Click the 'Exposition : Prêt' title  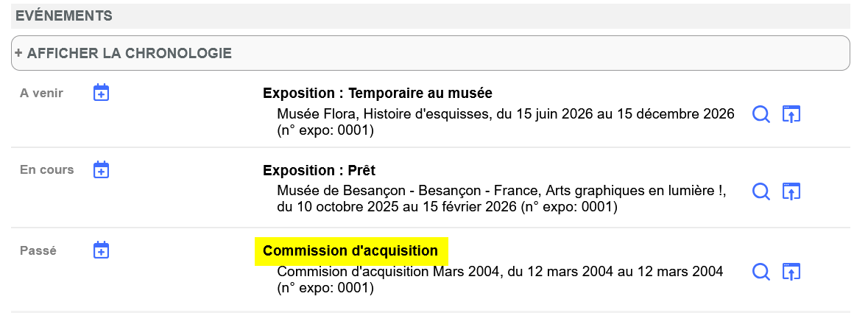(x=319, y=170)
